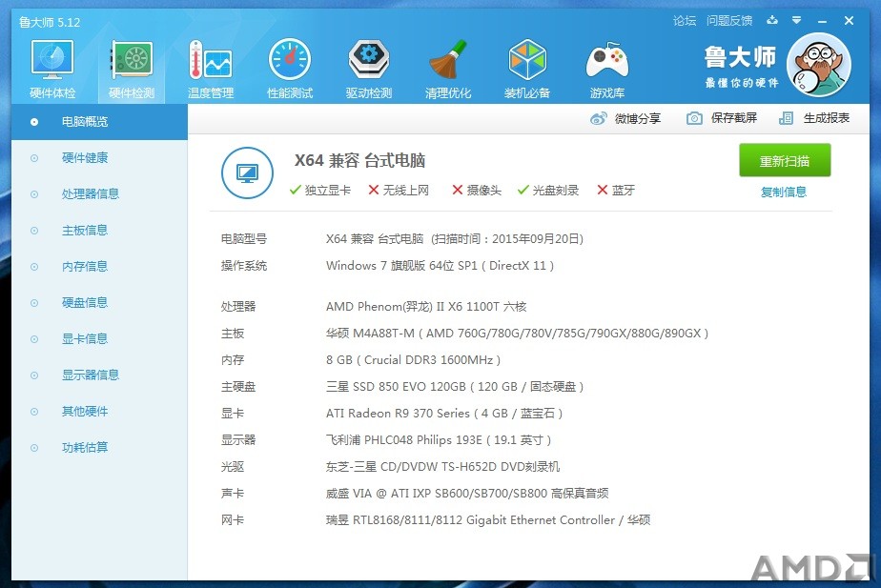Click the Weibo share icon

tap(599, 118)
